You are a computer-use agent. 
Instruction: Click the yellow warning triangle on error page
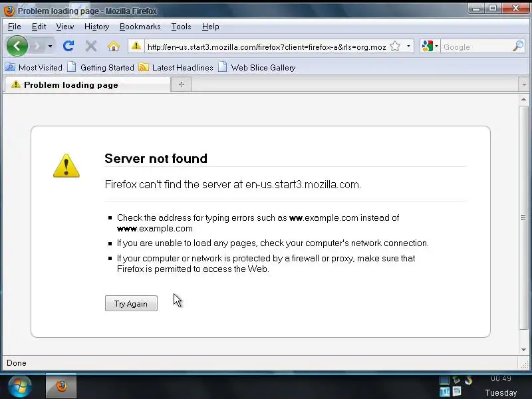[66, 166]
